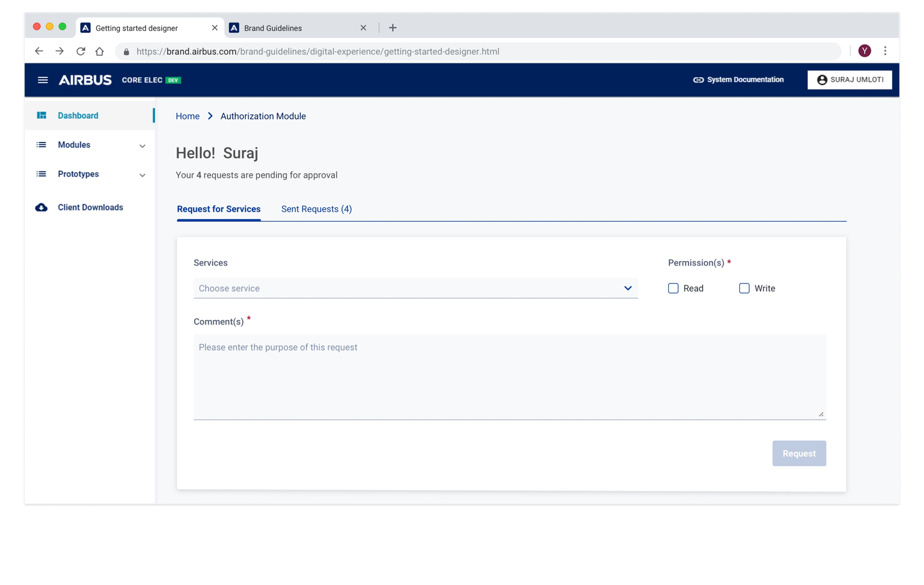Expand the Prototypes sidebar section
The image size is (924, 585).
coord(142,175)
